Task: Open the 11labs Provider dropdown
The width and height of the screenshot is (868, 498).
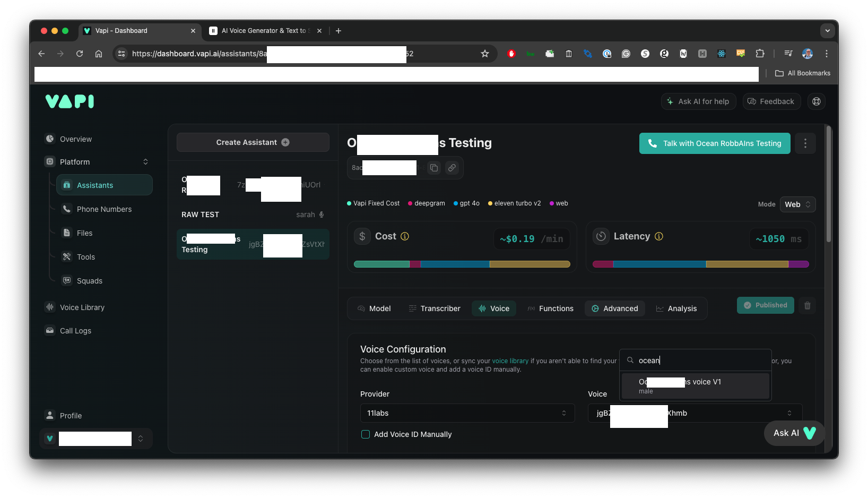Action: coord(467,413)
